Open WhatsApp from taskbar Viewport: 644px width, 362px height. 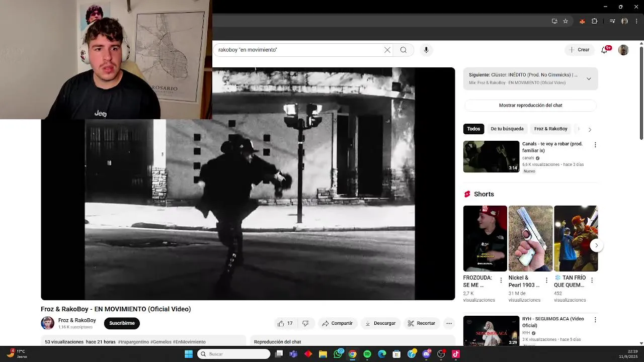[x=338, y=354]
